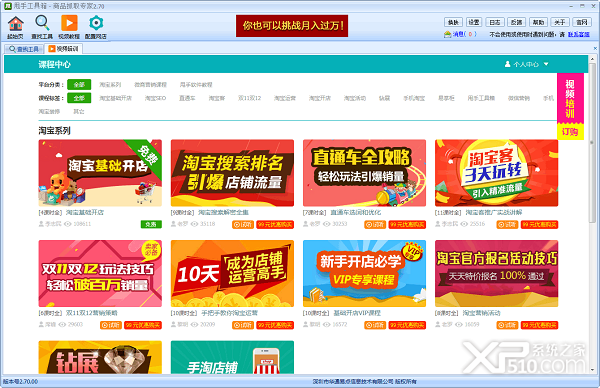Select the 淘宝系列 platform category
Image resolution: width=600 pixels, height=388 pixels.
click(x=110, y=85)
